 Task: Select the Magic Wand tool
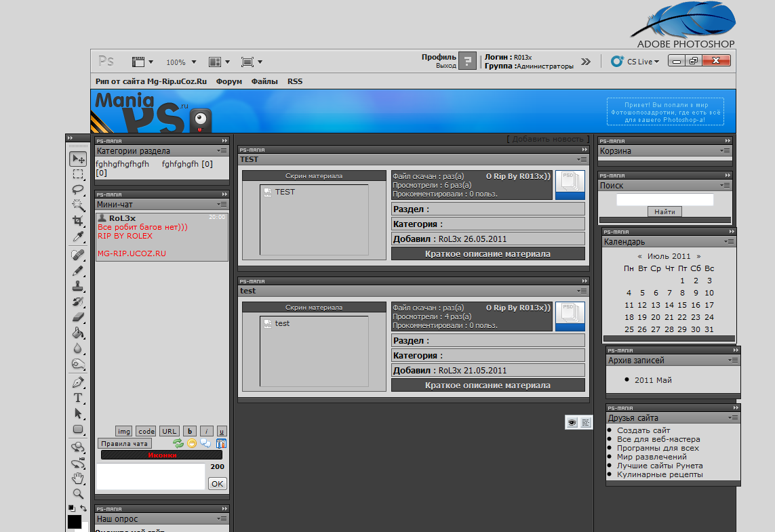pyautogui.click(x=78, y=205)
